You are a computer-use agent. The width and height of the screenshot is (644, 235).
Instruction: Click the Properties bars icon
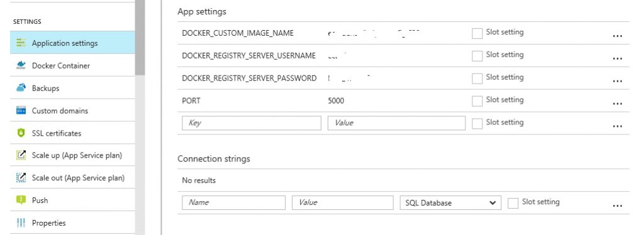(21, 222)
